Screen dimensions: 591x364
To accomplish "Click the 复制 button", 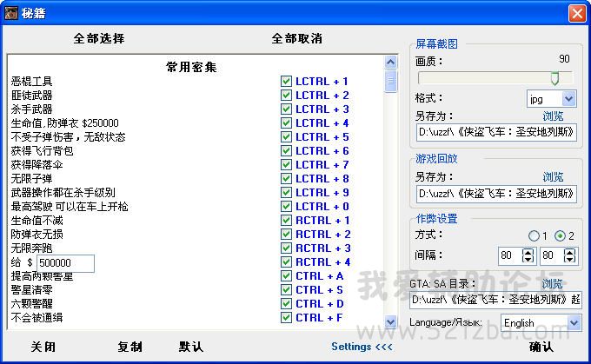I will [130, 347].
